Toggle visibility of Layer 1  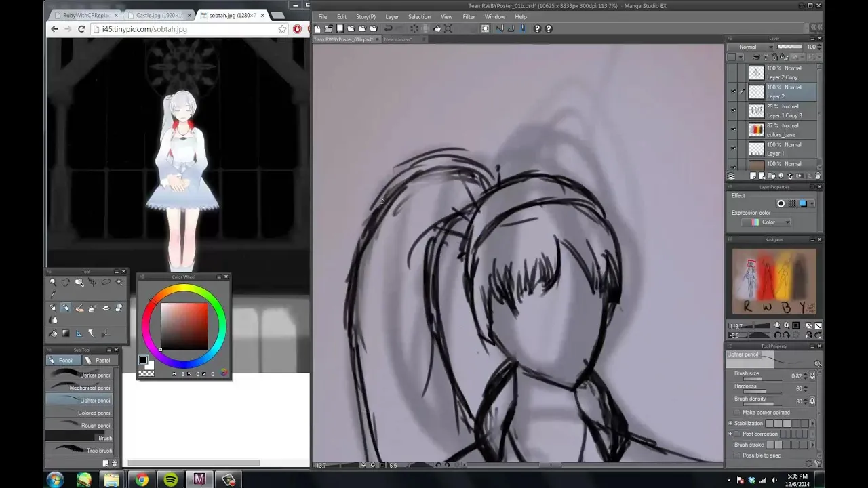click(x=733, y=148)
